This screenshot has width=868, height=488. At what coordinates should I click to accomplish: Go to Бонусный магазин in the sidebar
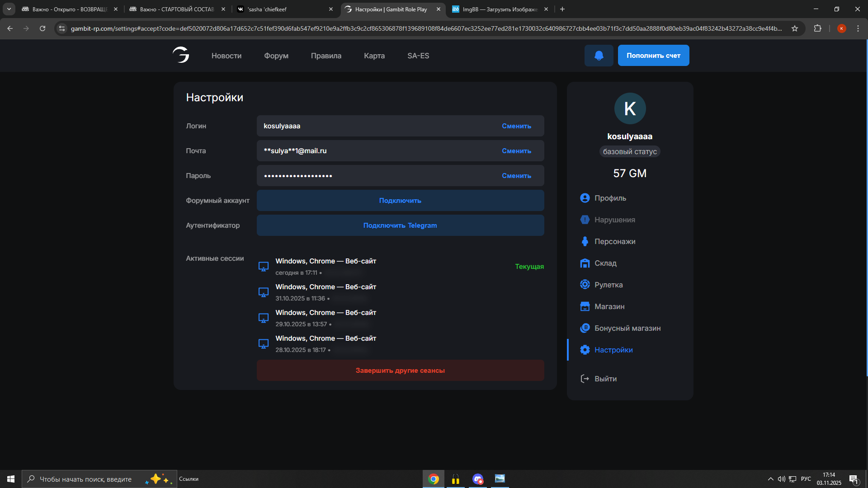tap(627, 328)
